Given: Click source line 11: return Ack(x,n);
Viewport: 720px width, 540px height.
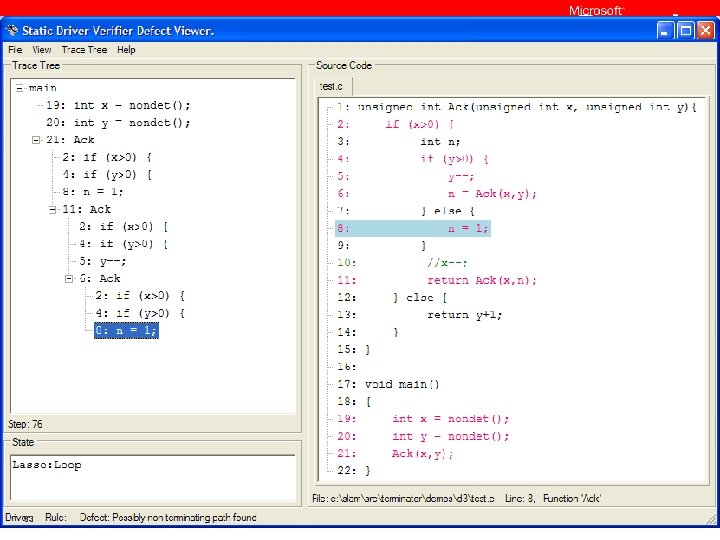Looking at the screenshot, I should pos(437,280).
